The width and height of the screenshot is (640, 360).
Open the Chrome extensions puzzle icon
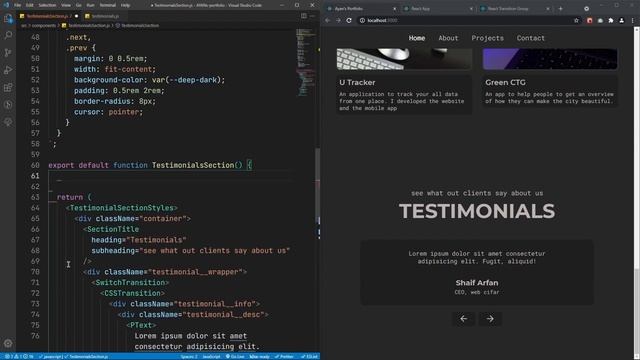click(611, 20)
